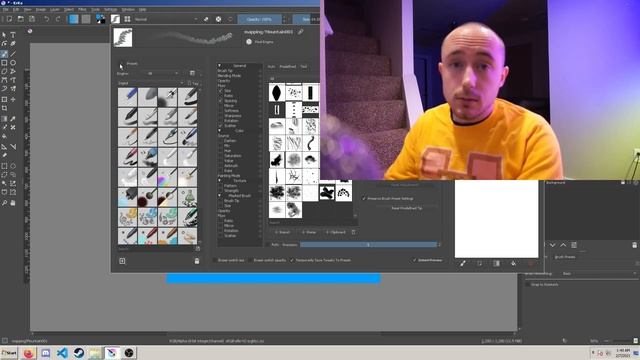The width and height of the screenshot is (640, 360).
Task: Open the blending mode Normal dropdown
Action: [167, 19]
